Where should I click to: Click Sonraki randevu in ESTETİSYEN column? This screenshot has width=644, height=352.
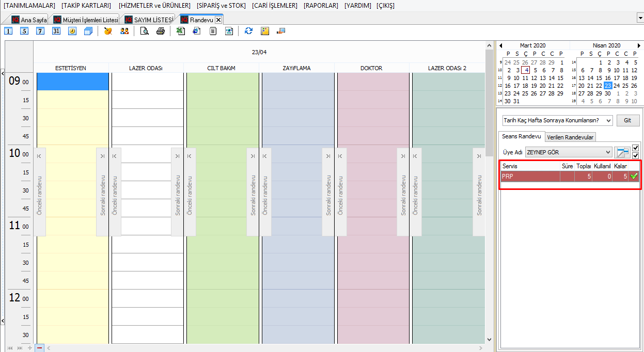pyautogui.click(x=102, y=192)
